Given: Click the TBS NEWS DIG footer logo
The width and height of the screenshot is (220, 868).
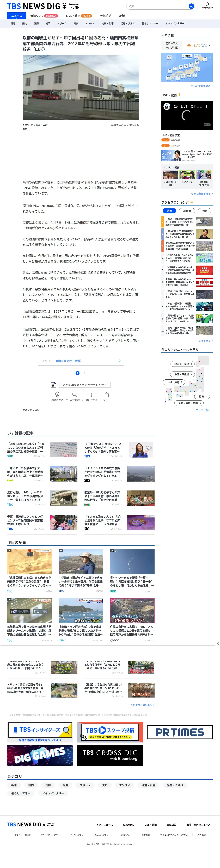Looking at the screenshot, I should [30, 824].
